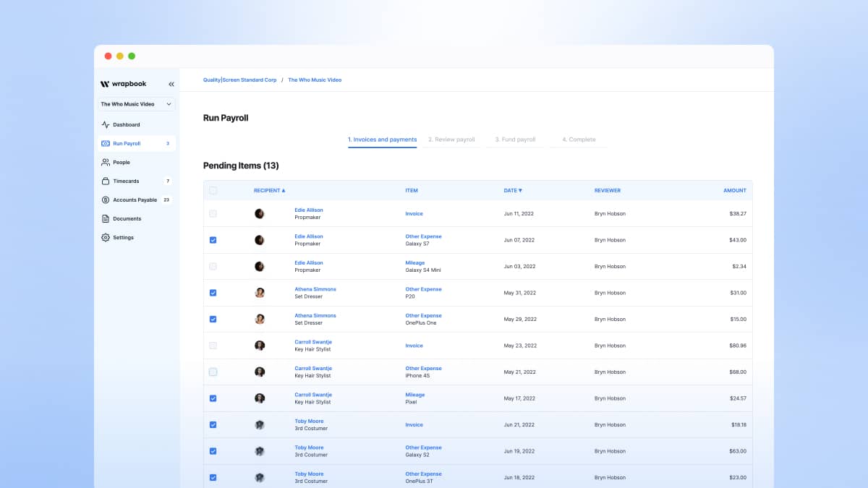The height and width of the screenshot is (488, 868).
Task: Click the Invoices and payments progress step indicator
Action: [382, 139]
